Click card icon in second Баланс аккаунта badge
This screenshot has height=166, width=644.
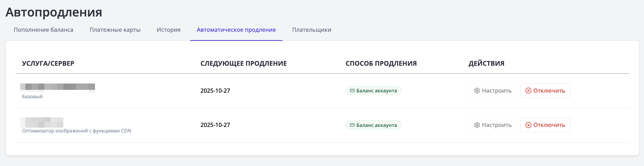pyautogui.click(x=352, y=125)
